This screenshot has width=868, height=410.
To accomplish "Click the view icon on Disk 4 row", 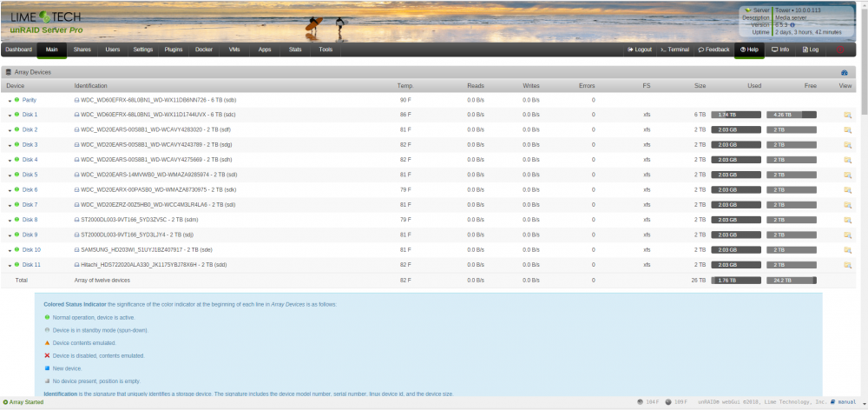I will coord(847,160).
